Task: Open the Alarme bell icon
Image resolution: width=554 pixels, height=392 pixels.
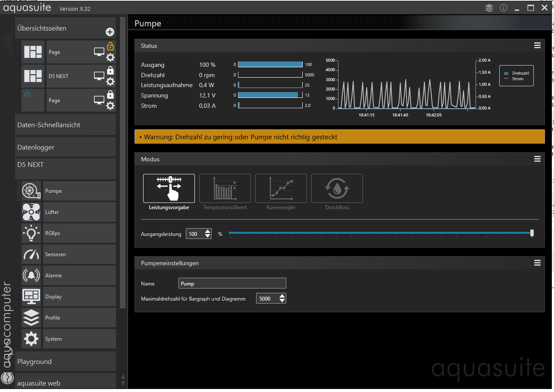Action: [31, 276]
